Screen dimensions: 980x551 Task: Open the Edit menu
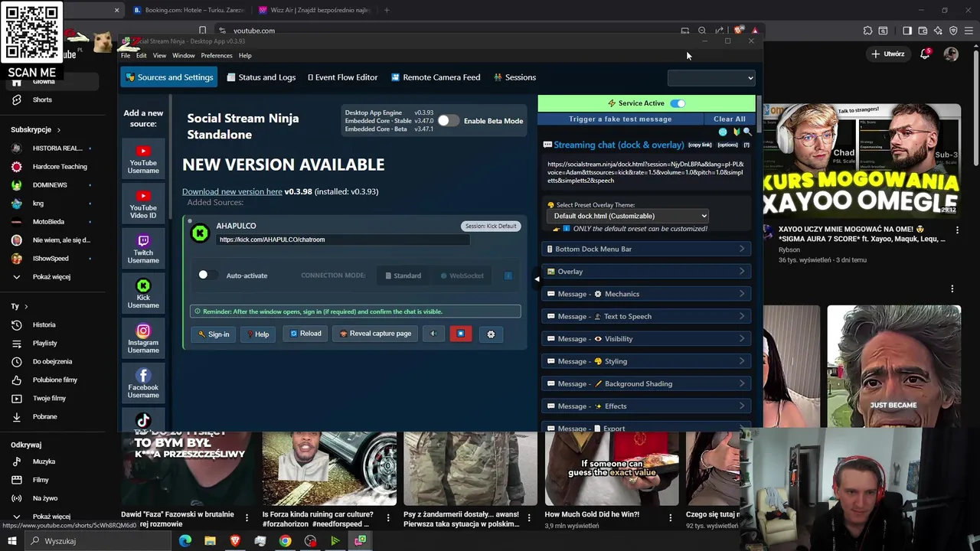[142, 55]
